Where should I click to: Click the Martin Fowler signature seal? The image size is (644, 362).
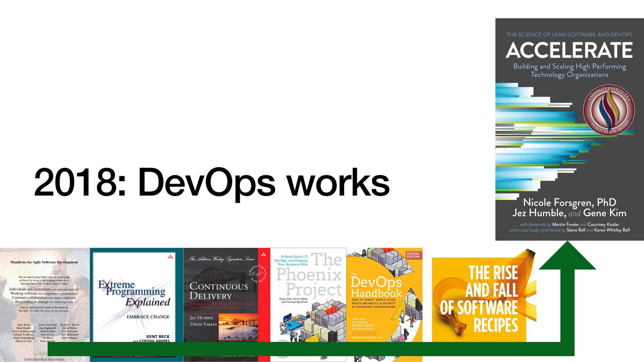[258, 274]
